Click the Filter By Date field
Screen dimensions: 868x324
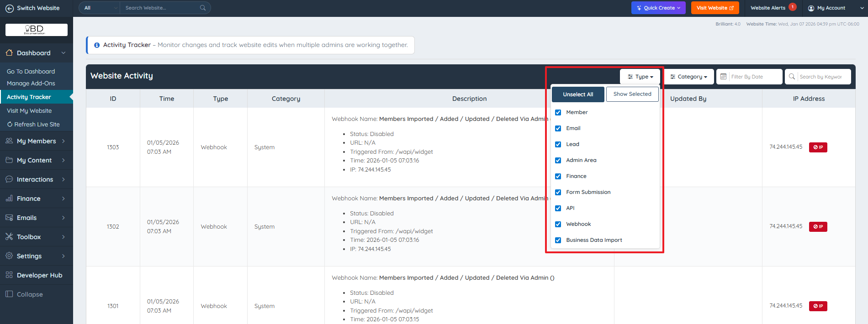click(x=749, y=77)
